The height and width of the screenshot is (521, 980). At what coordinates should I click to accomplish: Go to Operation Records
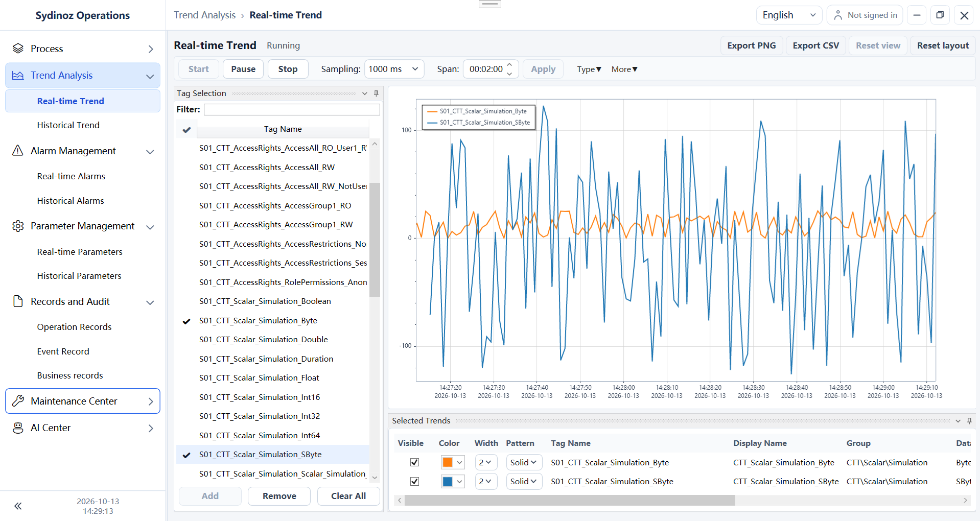(x=74, y=327)
